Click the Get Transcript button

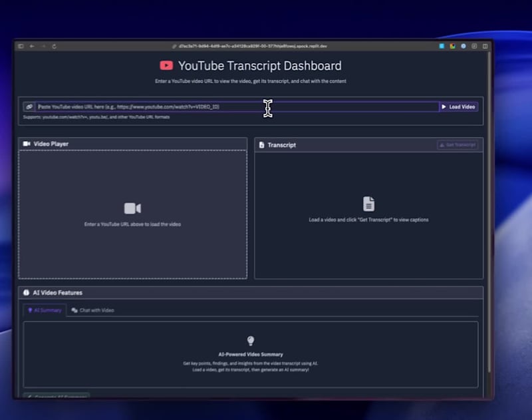click(x=458, y=145)
